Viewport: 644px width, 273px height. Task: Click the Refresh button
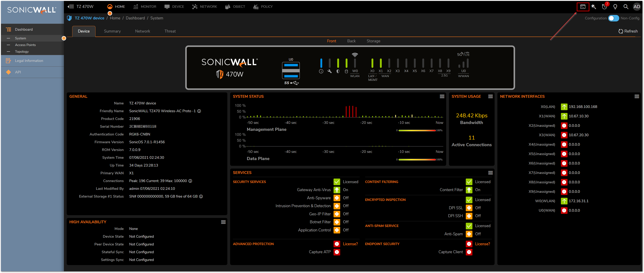click(628, 31)
